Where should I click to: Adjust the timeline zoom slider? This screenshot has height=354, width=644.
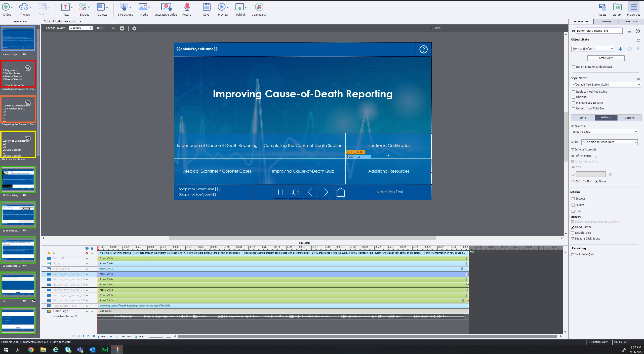point(164,337)
